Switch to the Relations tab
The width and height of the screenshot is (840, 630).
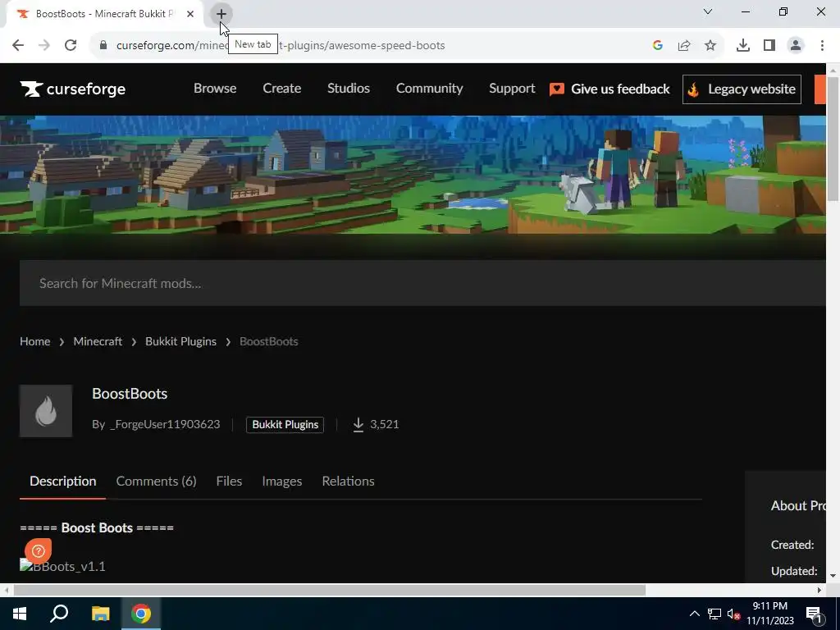point(348,481)
